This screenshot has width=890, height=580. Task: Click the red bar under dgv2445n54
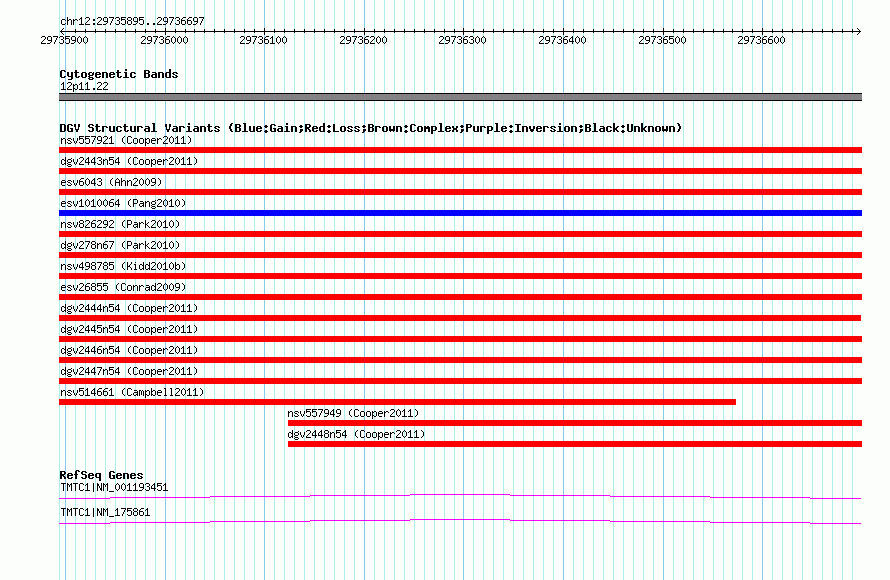tap(460, 339)
